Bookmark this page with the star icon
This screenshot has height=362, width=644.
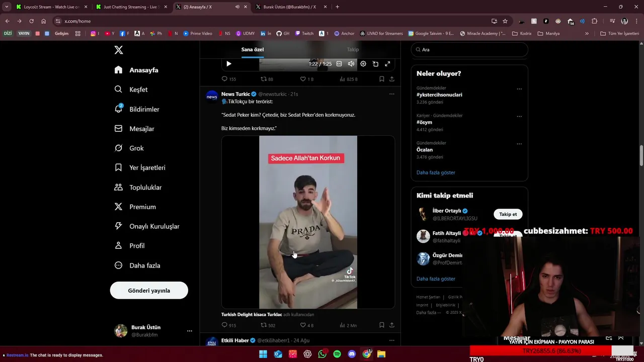(505, 21)
